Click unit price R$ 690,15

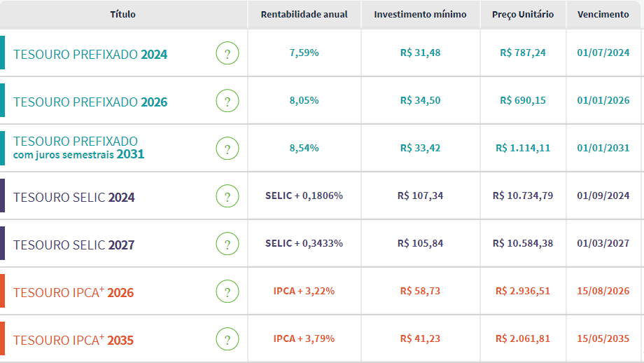click(523, 100)
